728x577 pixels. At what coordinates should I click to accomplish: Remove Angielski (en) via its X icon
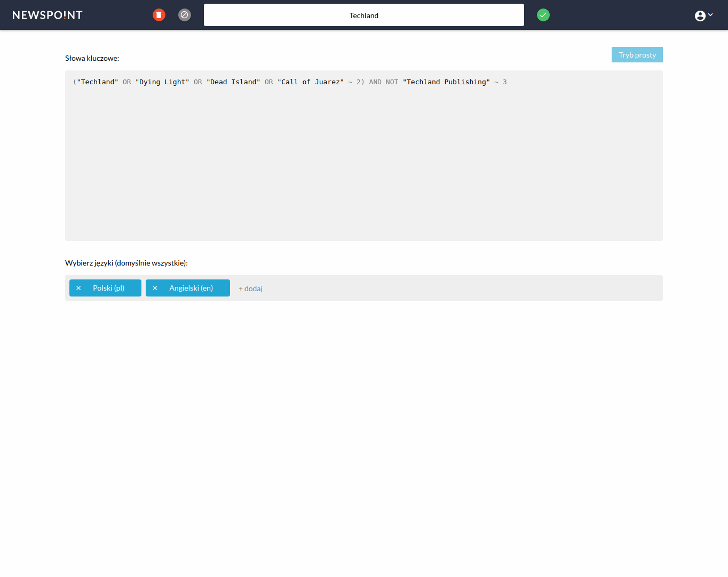point(155,288)
